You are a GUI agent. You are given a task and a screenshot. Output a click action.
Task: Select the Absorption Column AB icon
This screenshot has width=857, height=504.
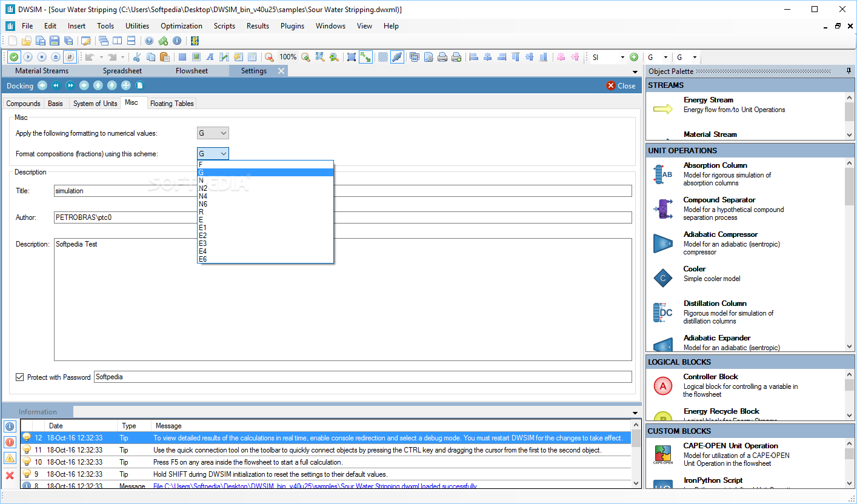[663, 174]
